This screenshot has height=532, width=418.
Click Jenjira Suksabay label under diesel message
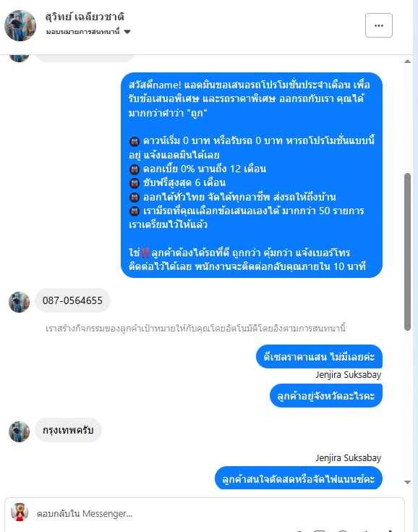click(x=349, y=375)
